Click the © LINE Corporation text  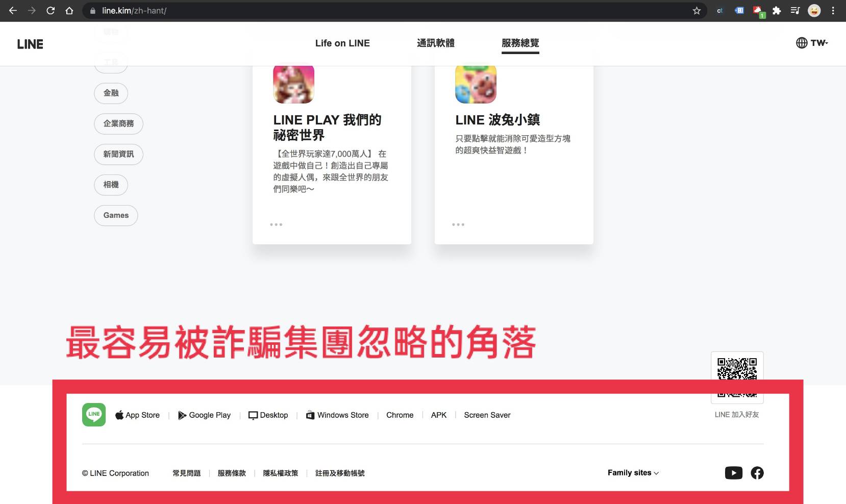click(x=115, y=473)
